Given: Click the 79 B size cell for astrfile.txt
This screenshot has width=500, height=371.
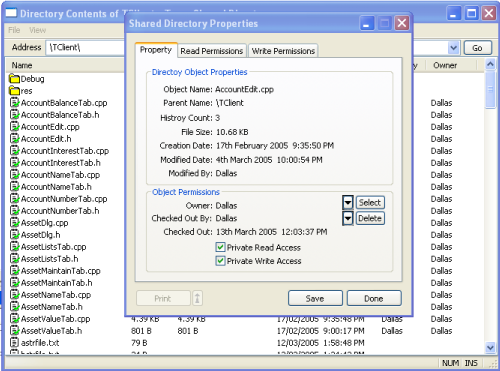Looking at the screenshot, I should [x=139, y=343].
